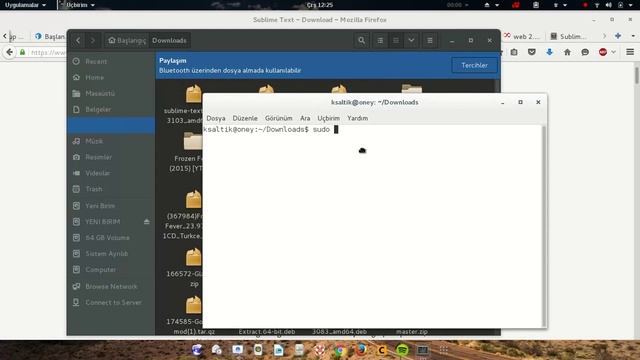Open Videolar in Files sidebar
The image size is (640, 360).
tap(111, 173)
